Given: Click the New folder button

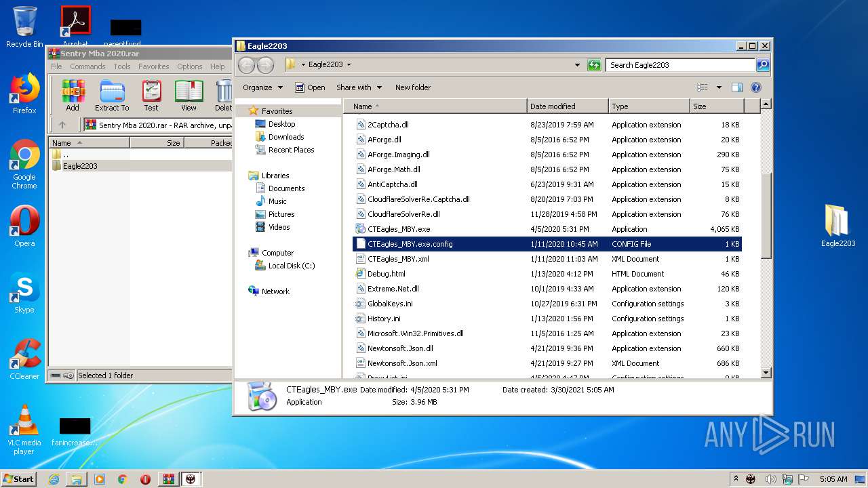Looking at the screenshot, I should click(x=413, y=87).
